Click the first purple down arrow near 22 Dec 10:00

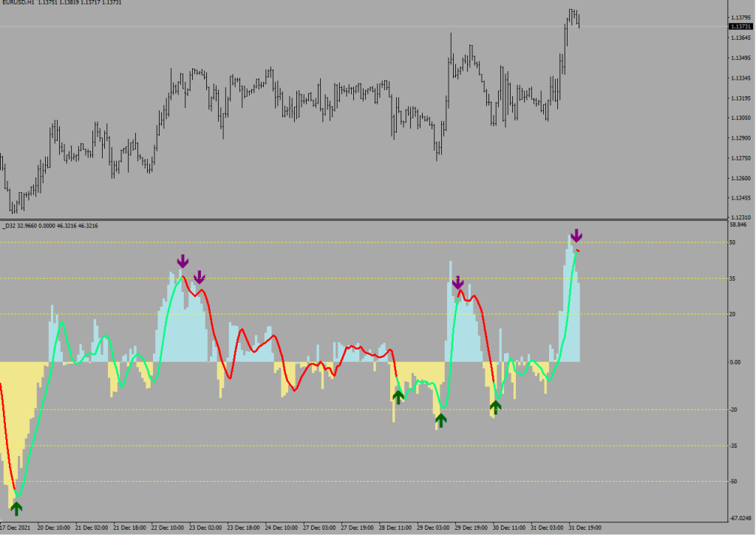(183, 261)
